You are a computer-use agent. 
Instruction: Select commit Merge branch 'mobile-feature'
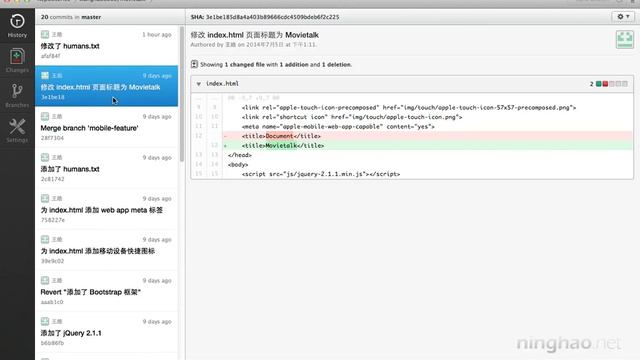tap(107, 127)
